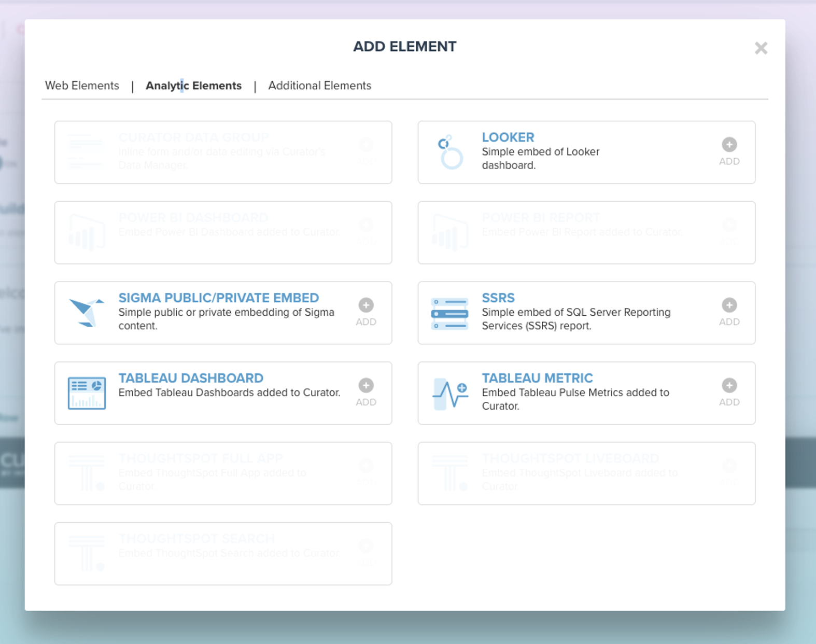Click the SIGMA PUBLIC/PRIVATE EMBED title
Image resolution: width=816 pixels, height=644 pixels.
tap(218, 298)
